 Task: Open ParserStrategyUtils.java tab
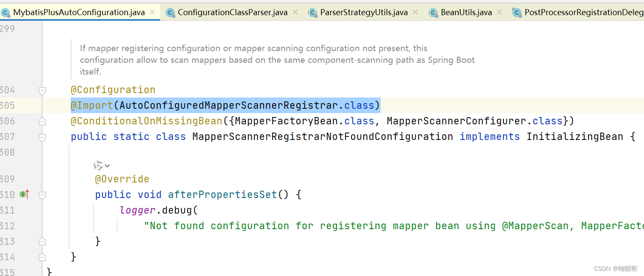click(364, 12)
